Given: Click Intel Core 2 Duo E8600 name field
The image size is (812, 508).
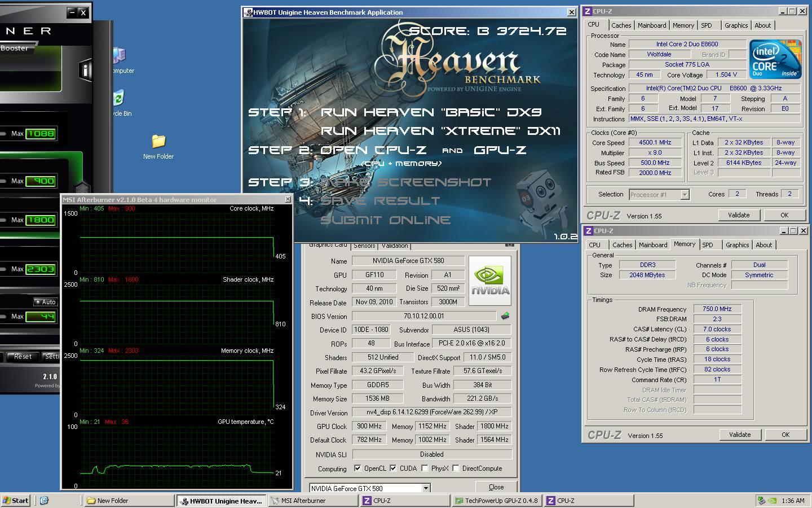Looking at the screenshot, I should click(687, 44).
